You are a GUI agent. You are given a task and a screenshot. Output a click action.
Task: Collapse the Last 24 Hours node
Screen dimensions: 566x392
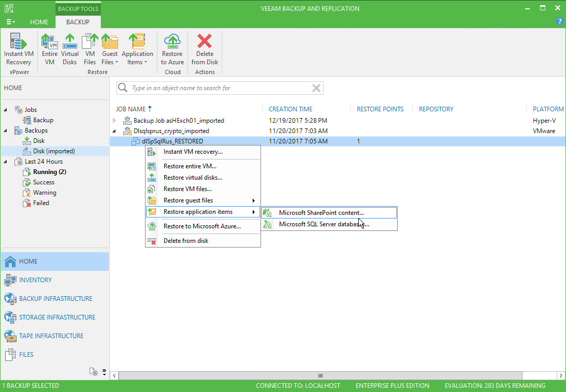[5, 162]
